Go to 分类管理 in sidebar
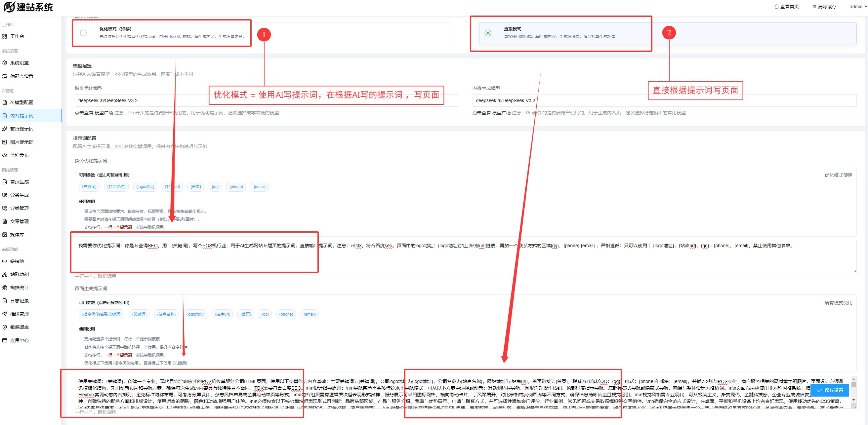 click(x=19, y=209)
